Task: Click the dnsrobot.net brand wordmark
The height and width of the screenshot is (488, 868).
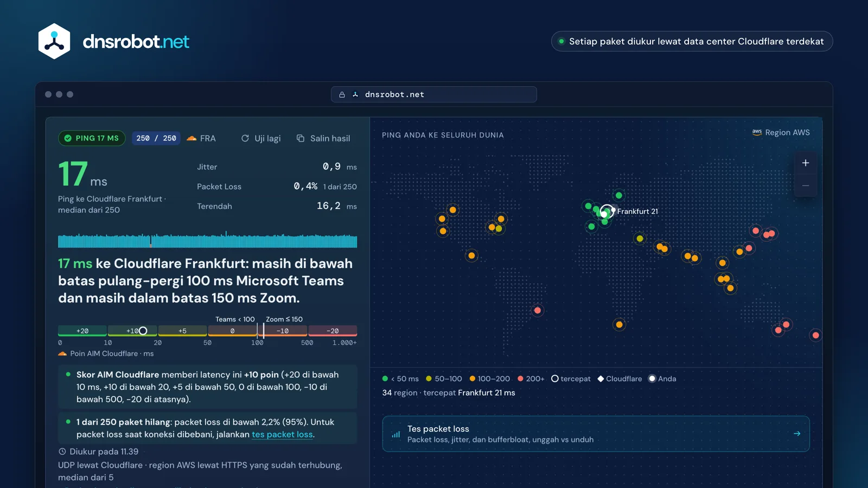Action: point(136,42)
